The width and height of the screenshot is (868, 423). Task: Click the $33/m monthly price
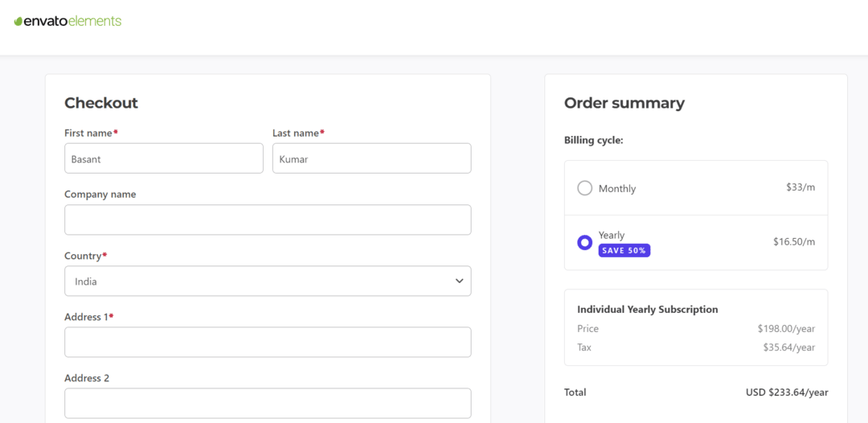[800, 187]
